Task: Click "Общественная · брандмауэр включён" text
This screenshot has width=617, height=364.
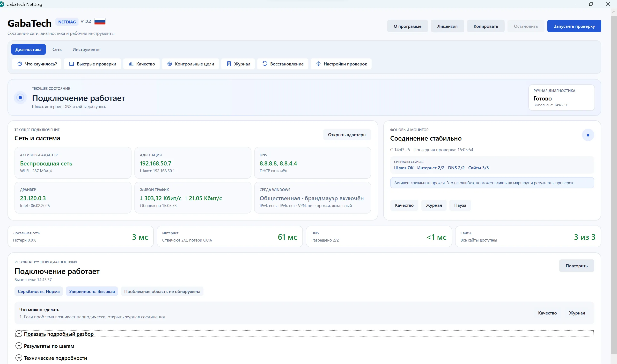Action: (x=312, y=198)
